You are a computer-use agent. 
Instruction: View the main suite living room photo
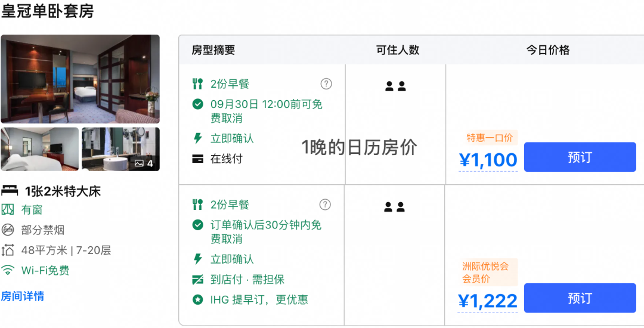click(80, 79)
